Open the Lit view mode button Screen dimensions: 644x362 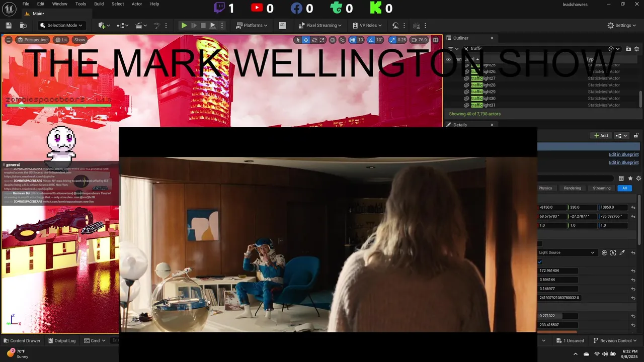coord(61,40)
